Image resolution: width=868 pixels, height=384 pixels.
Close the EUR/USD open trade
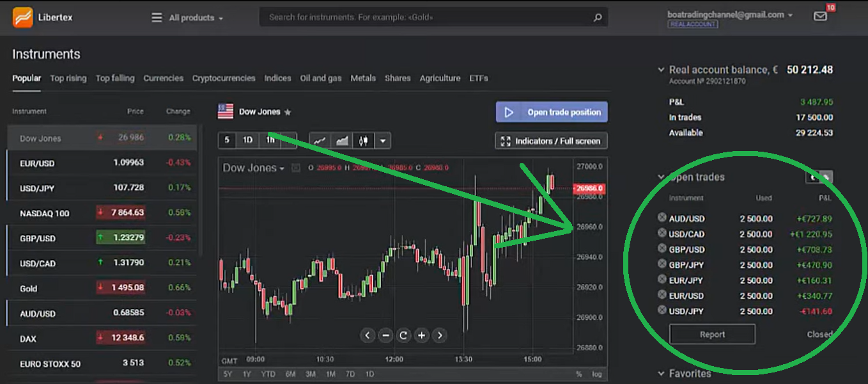click(662, 294)
